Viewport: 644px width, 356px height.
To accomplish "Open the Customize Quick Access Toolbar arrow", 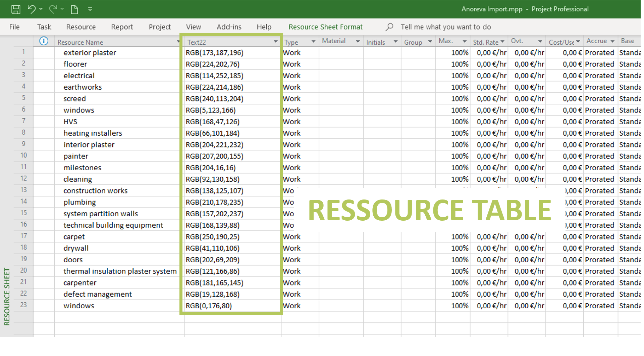I will pos(90,9).
